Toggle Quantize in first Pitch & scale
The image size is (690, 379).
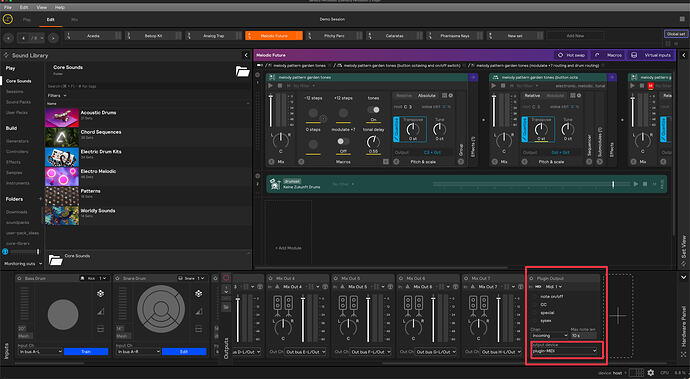396,129
